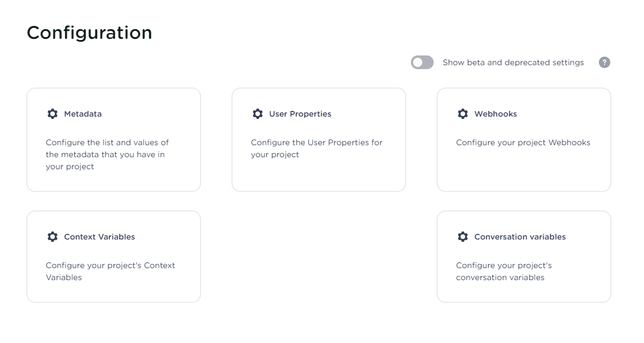Open the Conversation variables title

520,237
